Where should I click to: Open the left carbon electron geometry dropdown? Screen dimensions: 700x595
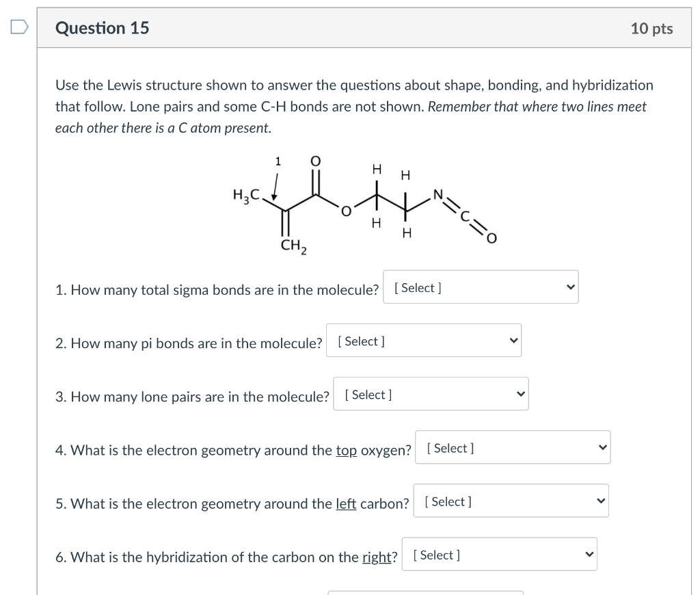tap(509, 500)
